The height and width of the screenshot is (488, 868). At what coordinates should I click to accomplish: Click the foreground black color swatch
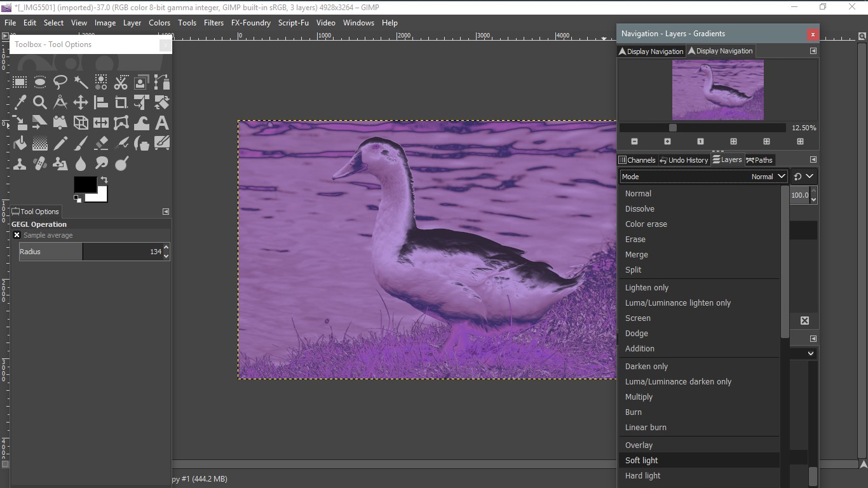[x=85, y=185]
